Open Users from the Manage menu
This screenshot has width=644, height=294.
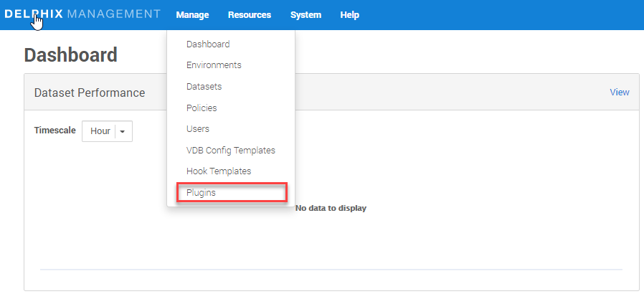[198, 129]
